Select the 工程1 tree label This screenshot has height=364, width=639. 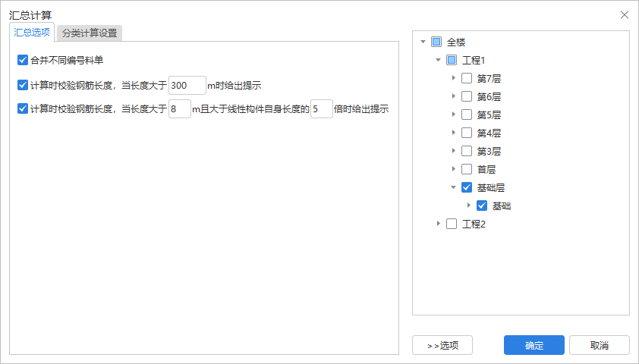pyautogui.click(x=474, y=60)
